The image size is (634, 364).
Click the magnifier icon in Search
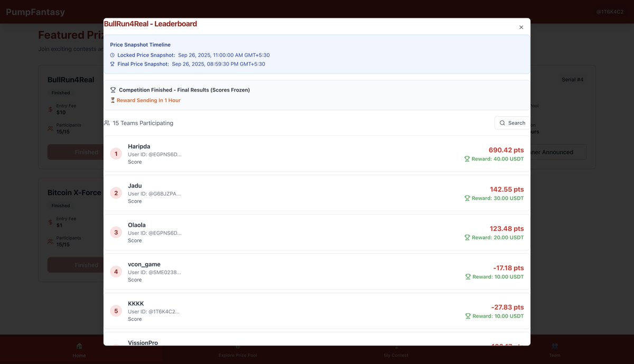pos(502,123)
